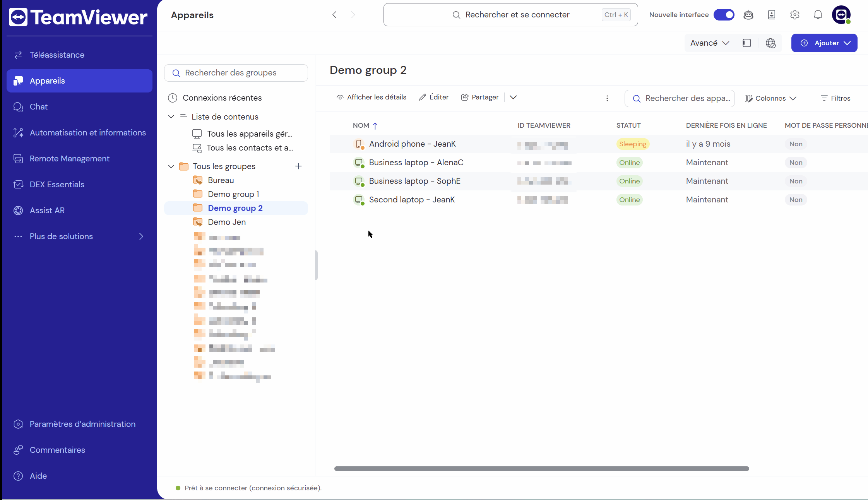Screen dimensions: 868x500
Task: Open Assist AR in the sidebar
Action: coord(79,211)
